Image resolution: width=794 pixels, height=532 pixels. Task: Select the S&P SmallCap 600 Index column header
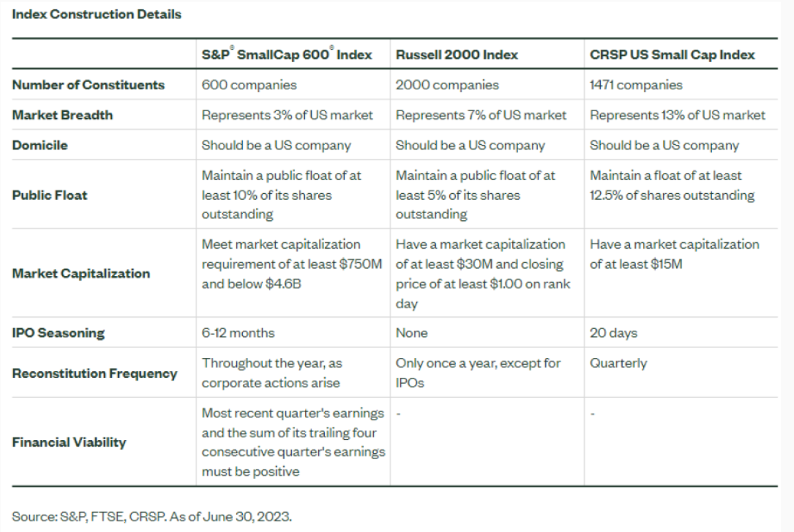287,55
